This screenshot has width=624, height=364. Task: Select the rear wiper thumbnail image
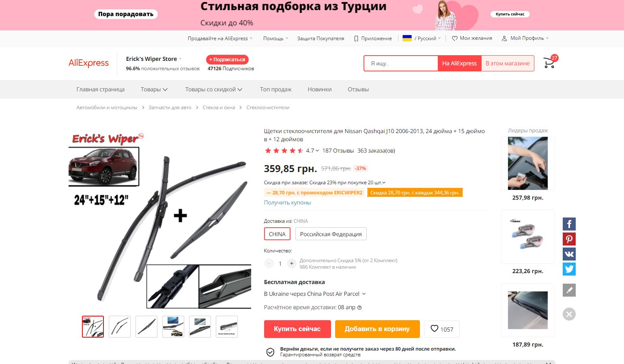click(x=146, y=327)
